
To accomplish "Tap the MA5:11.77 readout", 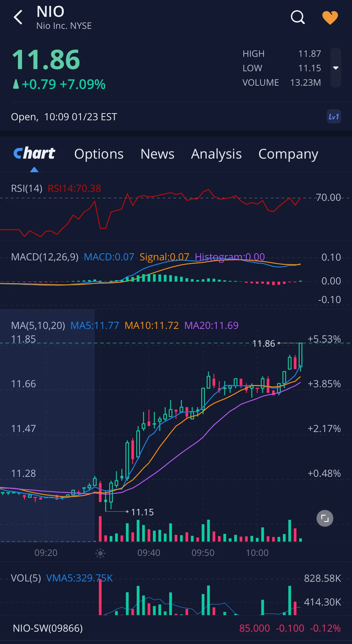I will coord(95,326).
